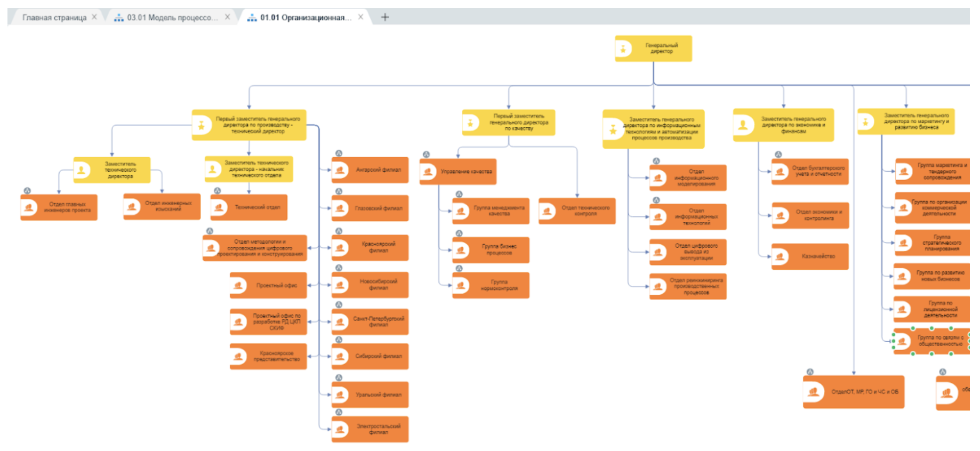
Task: Select Отдел цифрового вывода из эксплуатации node
Action: click(x=695, y=252)
